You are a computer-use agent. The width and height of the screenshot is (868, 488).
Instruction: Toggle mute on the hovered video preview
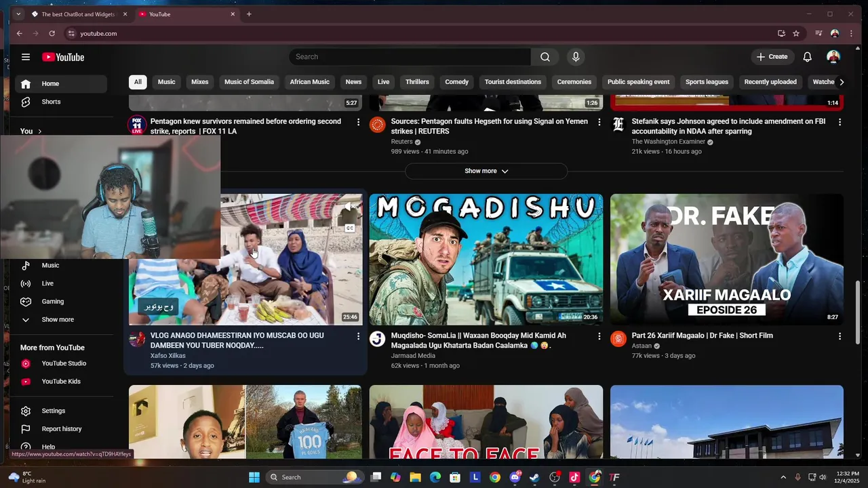coord(350,207)
